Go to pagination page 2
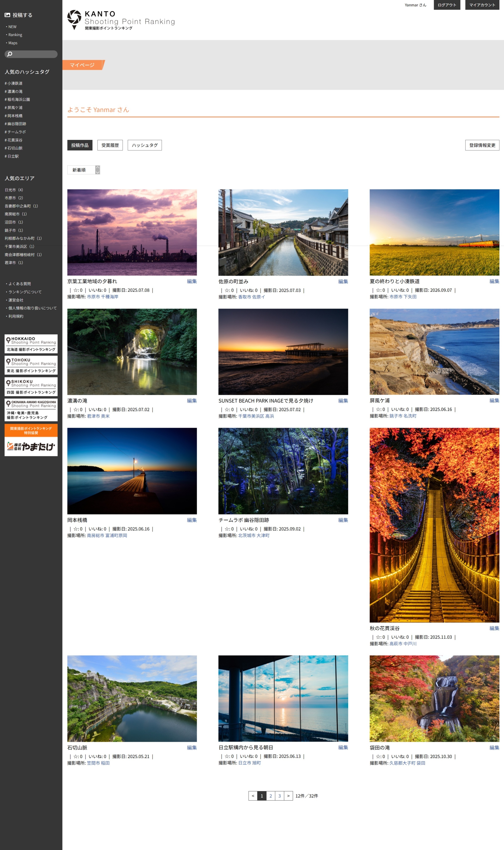 point(271,796)
